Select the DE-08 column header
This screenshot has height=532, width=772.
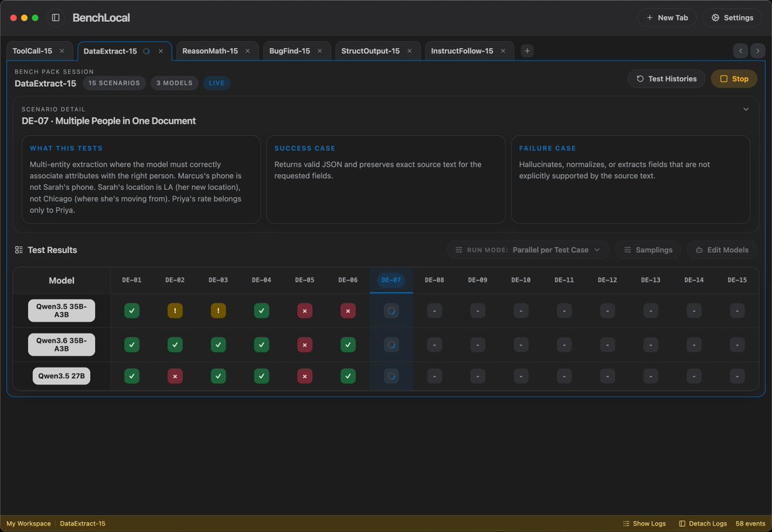[x=434, y=280]
